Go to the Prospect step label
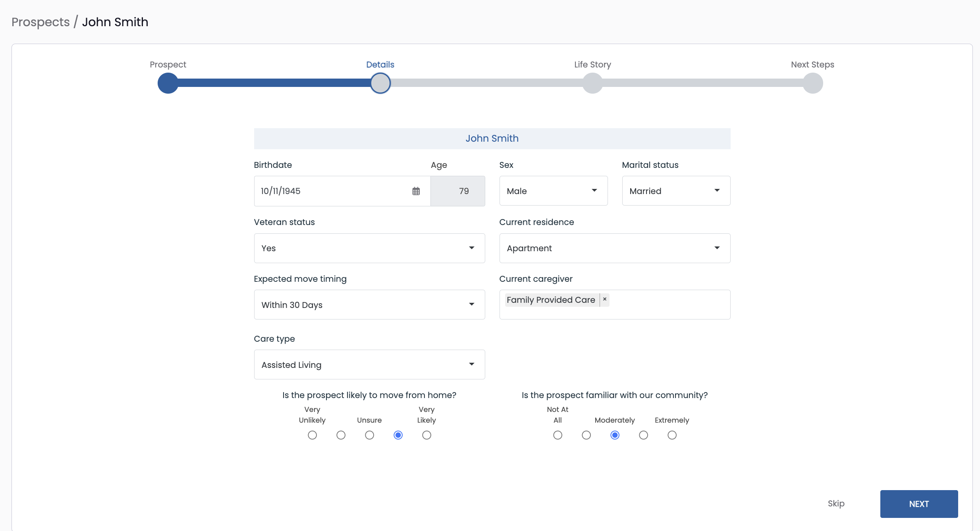Image resolution: width=980 pixels, height=531 pixels. click(x=168, y=65)
